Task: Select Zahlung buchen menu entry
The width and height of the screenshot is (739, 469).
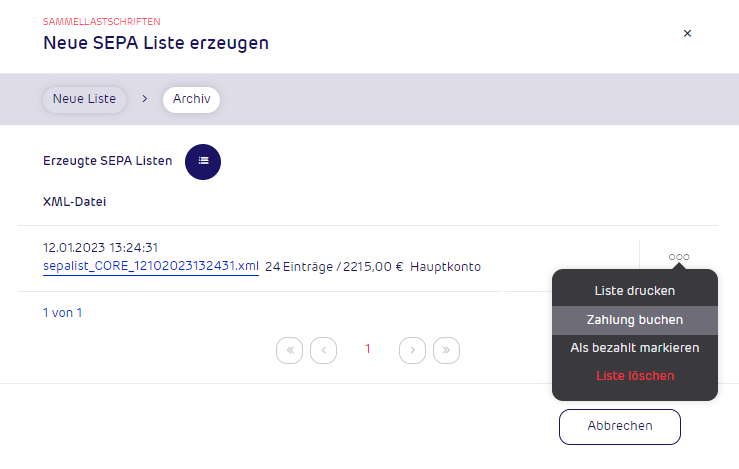Action: [x=635, y=320]
